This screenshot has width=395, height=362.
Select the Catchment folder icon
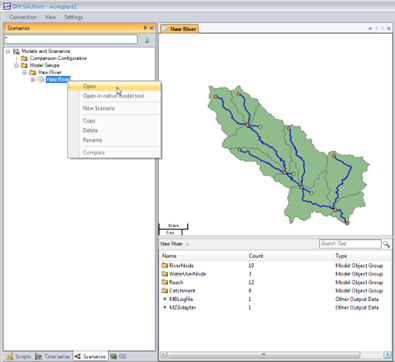tap(164, 291)
